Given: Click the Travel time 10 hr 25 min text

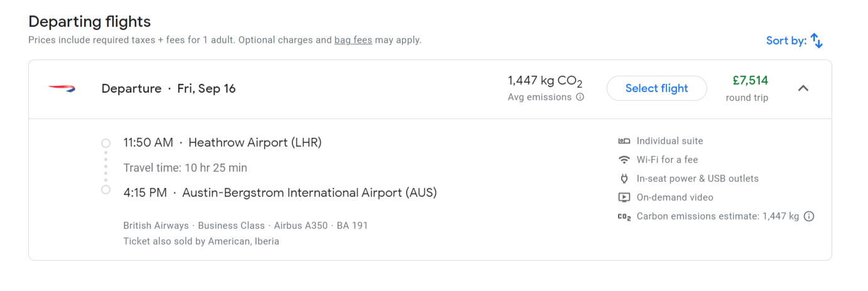Looking at the screenshot, I should 185,168.
